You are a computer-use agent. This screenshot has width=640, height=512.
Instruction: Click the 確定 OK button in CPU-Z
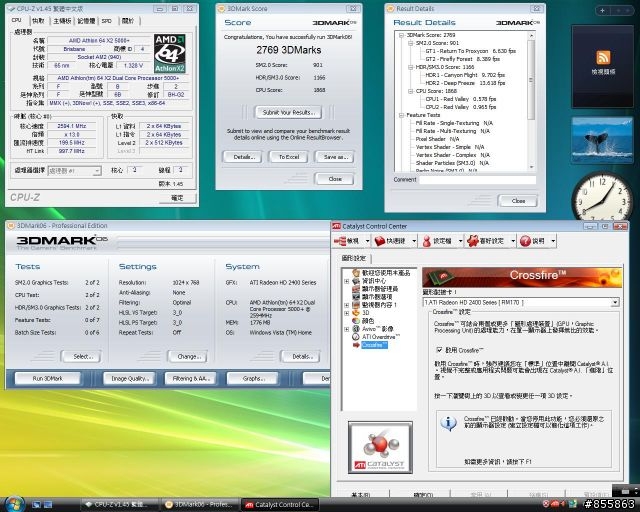click(x=177, y=198)
